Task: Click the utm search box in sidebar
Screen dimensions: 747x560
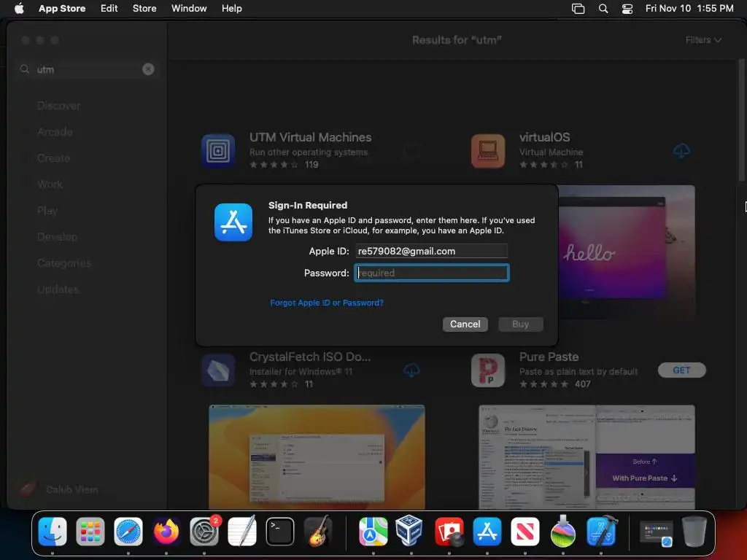Action: (88, 69)
